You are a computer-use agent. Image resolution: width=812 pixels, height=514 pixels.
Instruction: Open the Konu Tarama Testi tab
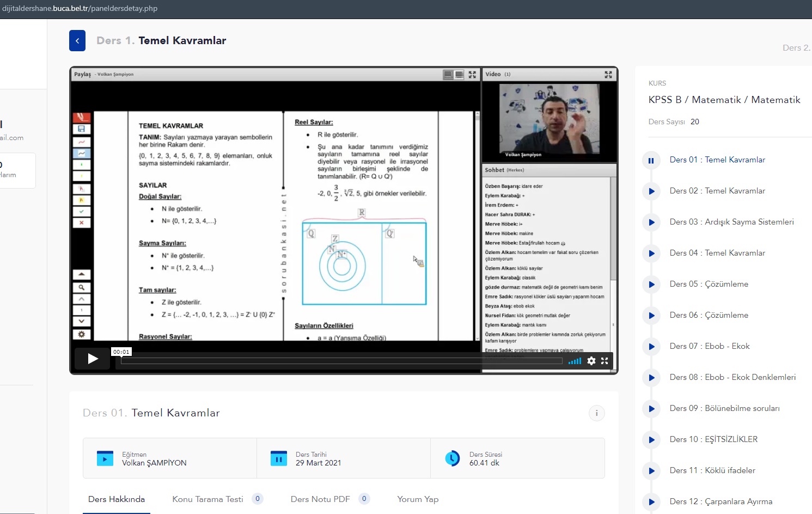click(x=207, y=499)
